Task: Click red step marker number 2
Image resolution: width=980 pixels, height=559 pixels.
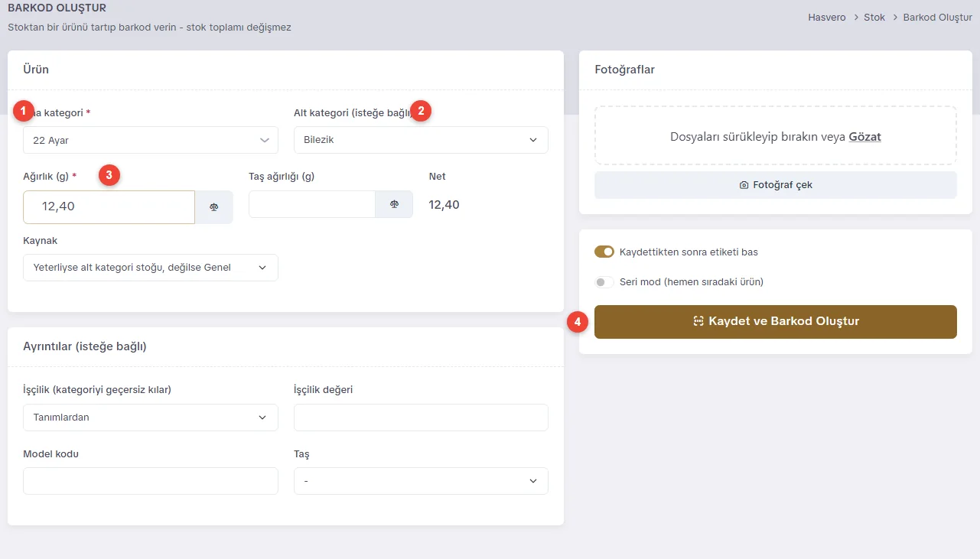Action: click(421, 111)
